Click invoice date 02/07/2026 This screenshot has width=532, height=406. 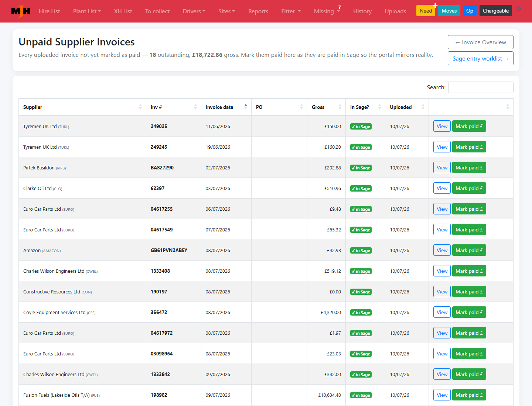pos(218,168)
